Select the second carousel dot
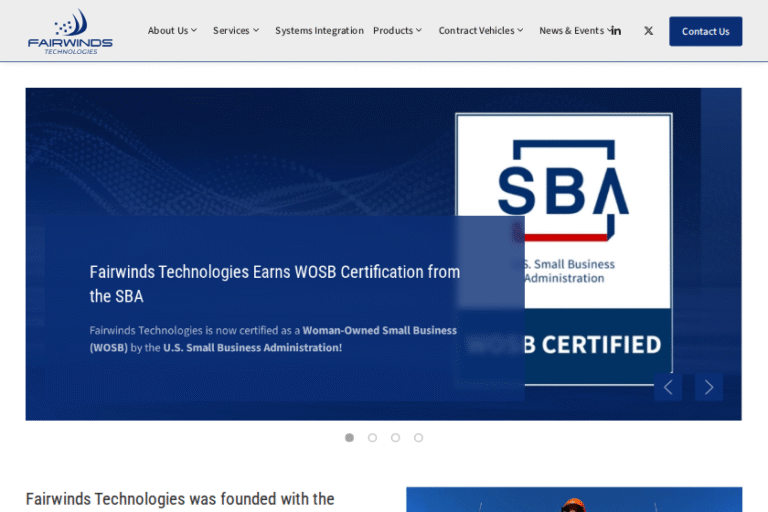The width and height of the screenshot is (768, 512). tap(372, 438)
